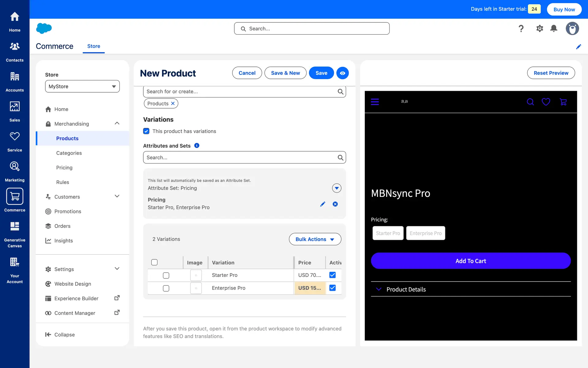The width and height of the screenshot is (588, 368).
Task: Click the Attributes and Sets search field
Action: [240, 157]
